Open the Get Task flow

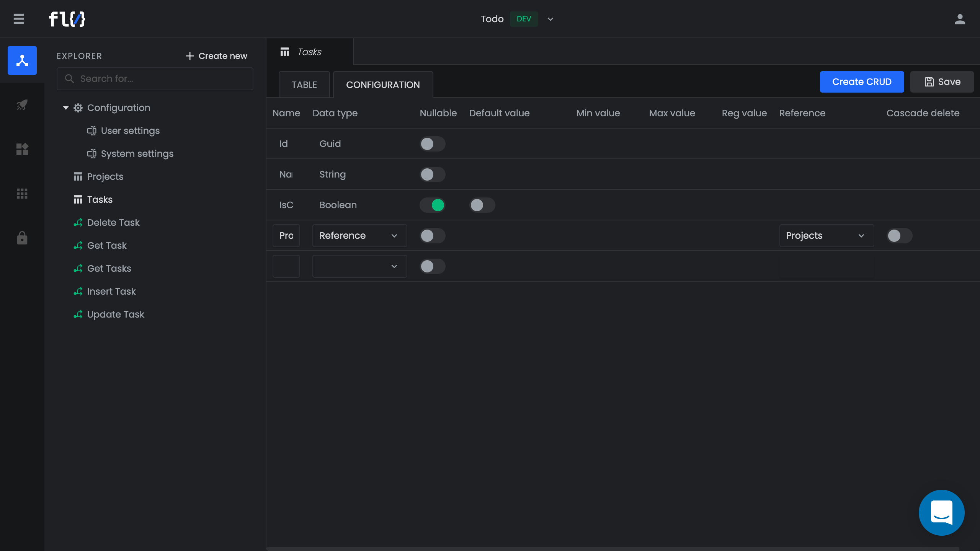click(107, 246)
